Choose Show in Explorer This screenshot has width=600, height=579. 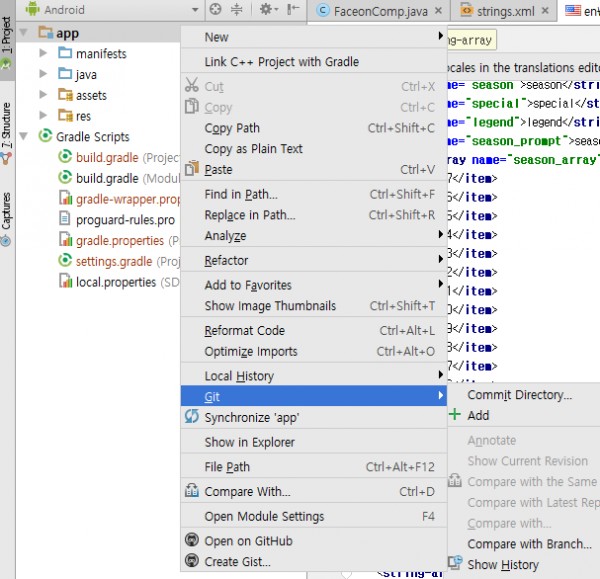[x=314, y=442]
